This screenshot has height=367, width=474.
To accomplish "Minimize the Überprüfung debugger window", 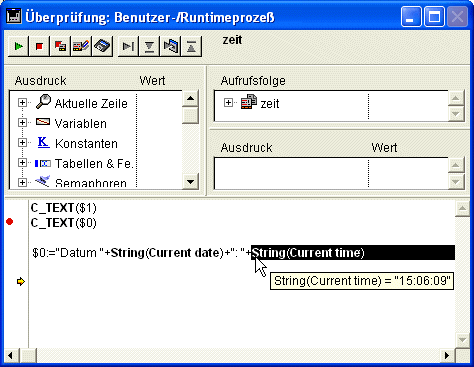I will point(411,16).
